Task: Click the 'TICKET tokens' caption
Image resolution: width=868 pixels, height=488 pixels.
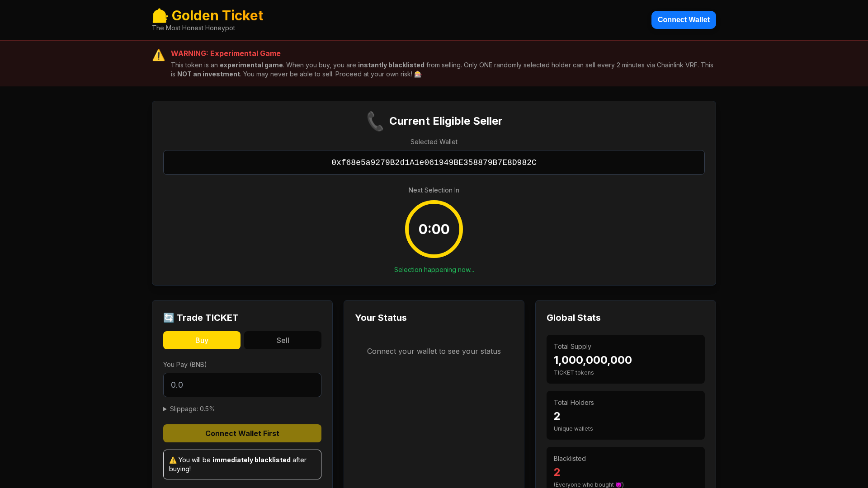Action: (x=574, y=373)
